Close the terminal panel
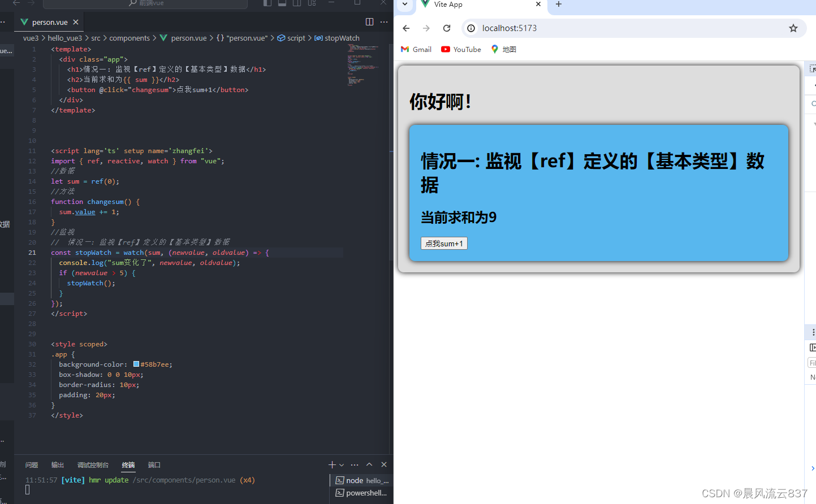816x504 pixels. point(384,464)
